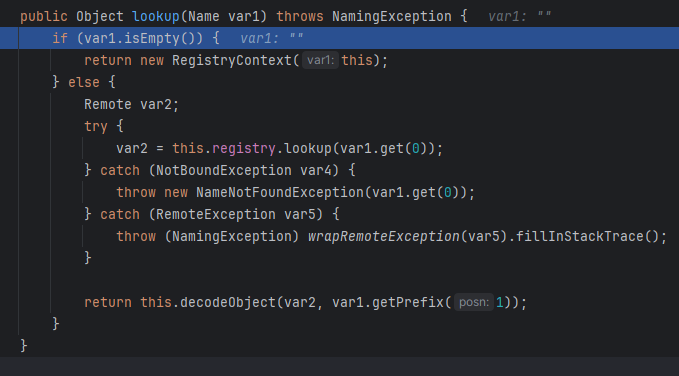
Task: Click the else keyword
Action: 84,82
